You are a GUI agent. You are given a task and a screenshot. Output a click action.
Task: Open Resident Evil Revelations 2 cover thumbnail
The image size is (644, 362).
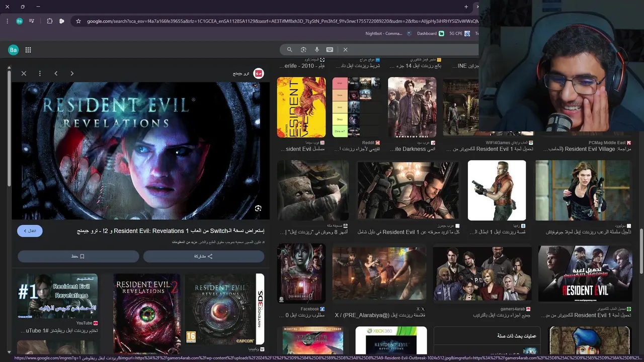pyautogui.click(x=146, y=313)
